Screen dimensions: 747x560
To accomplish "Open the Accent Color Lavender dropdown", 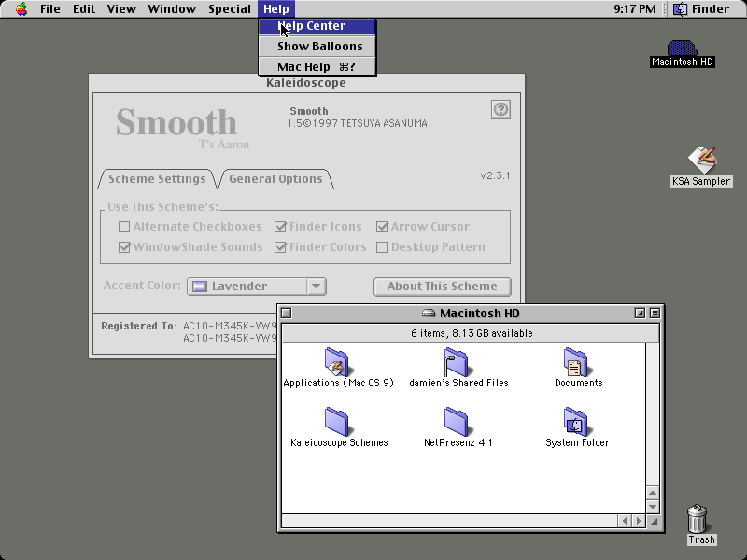I will coord(256,287).
